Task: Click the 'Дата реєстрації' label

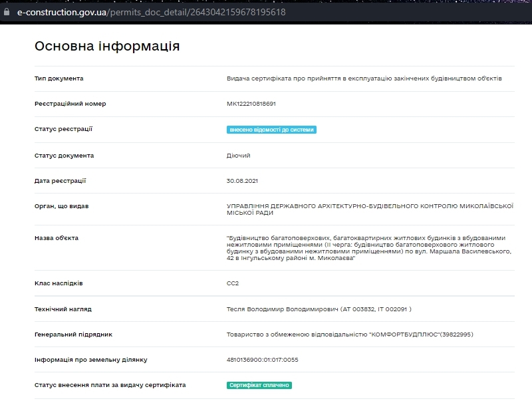Action: 61,181
